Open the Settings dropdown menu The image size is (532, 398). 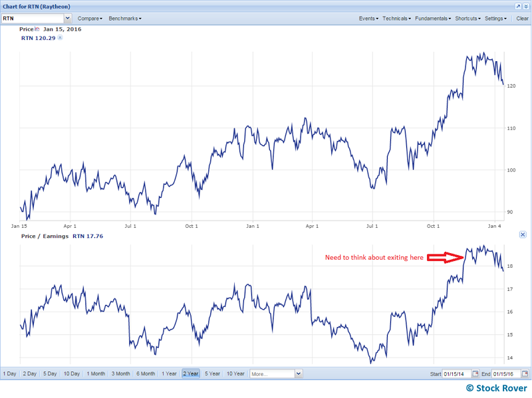click(x=495, y=19)
